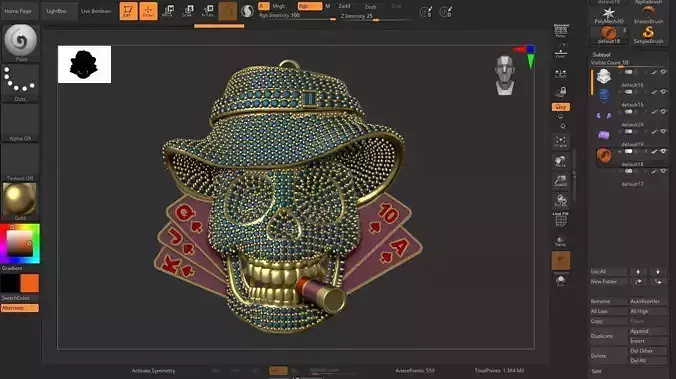This screenshot has width=676, height=379.
Task: Open LightBox browser
Action: tap(56, 11)
